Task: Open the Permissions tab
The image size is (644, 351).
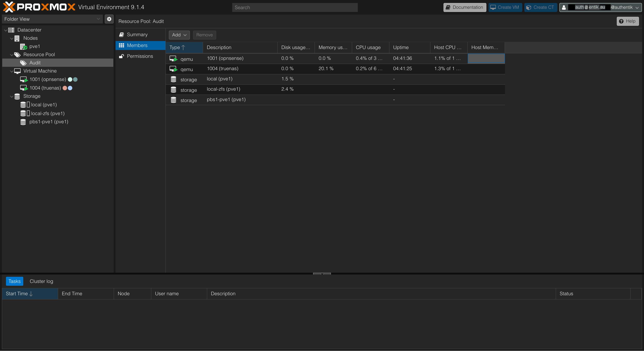Action: click(140, 56)
